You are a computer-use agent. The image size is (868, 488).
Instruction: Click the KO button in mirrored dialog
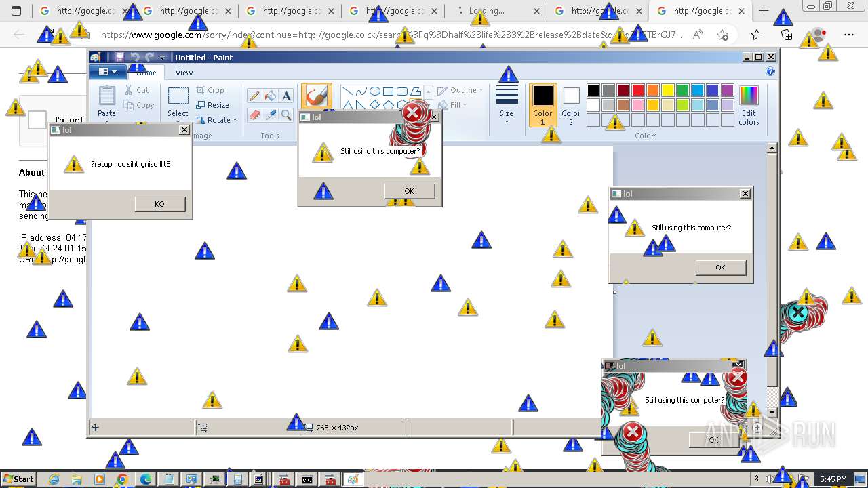coord(160,204)
